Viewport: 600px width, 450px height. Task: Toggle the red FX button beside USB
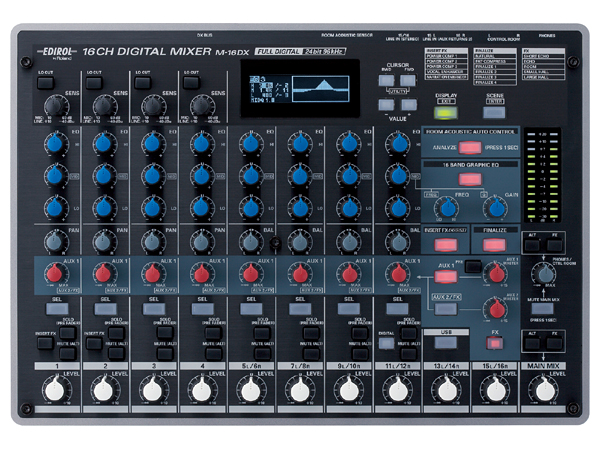point(494,343)
